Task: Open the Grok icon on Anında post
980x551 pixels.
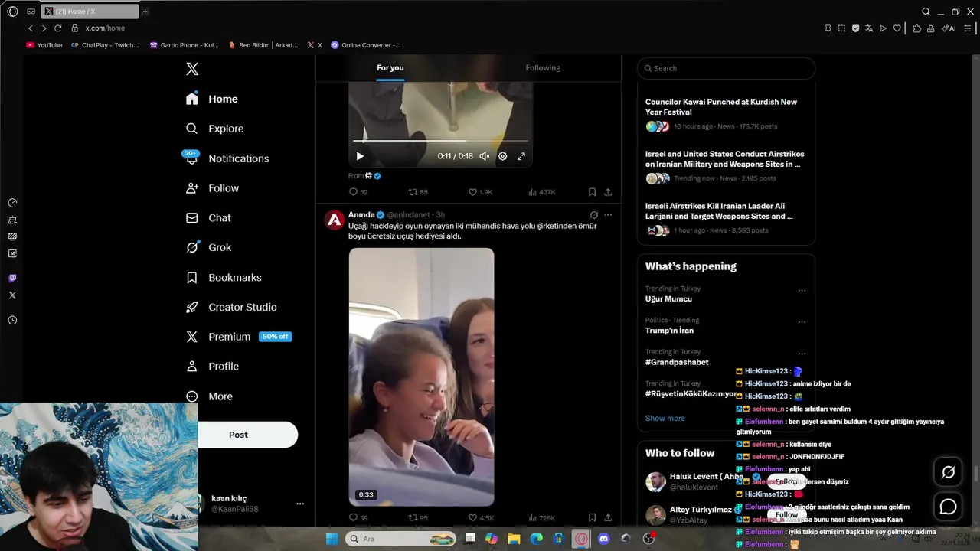Action: [x=593, y=215]
